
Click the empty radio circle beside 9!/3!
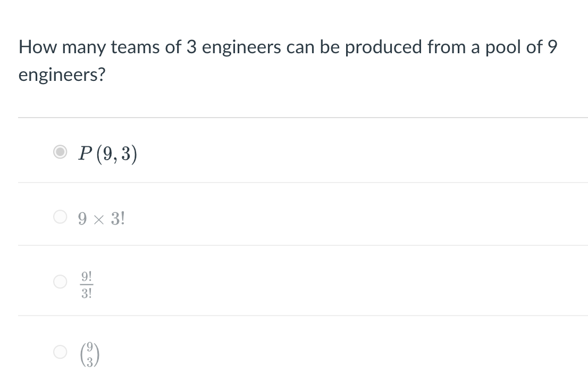click(60, 283)
